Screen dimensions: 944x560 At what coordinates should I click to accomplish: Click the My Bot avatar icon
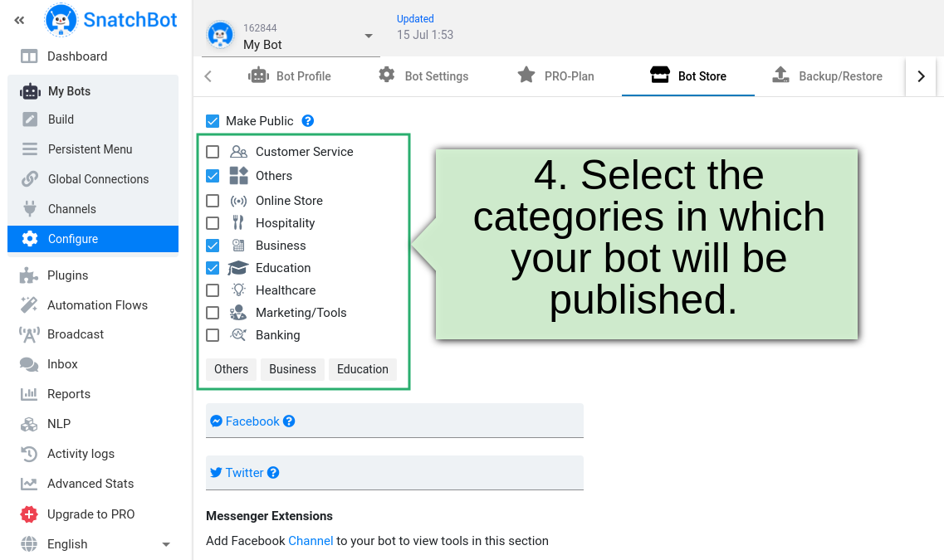click(x=220, y=35)
